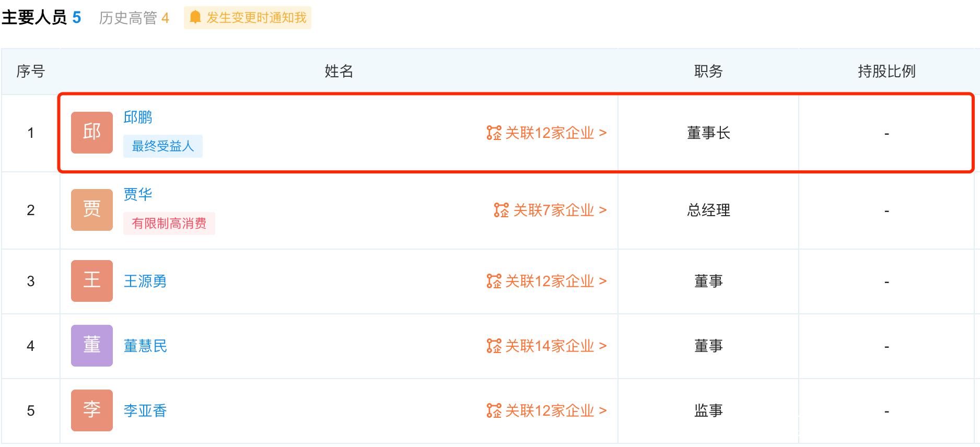Click the relation graph icon for 贾华
This screenshot has width=980, height=447.
pos(501,210)
